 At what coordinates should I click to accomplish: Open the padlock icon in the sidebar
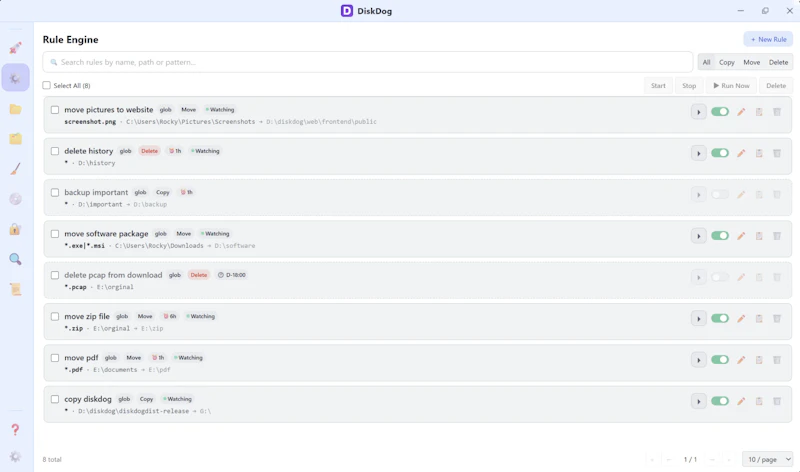(x=15, y=229)
